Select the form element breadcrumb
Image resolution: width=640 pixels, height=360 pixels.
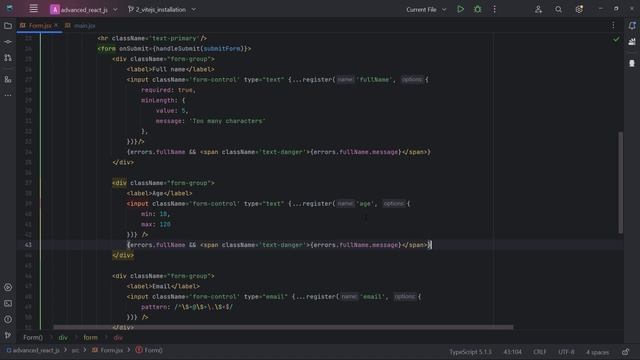coord(90,338)
